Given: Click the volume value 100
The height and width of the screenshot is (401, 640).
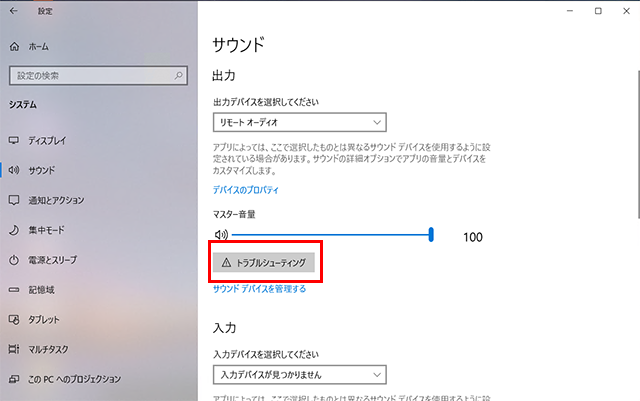Looking at the screenshot, I should tap(473, 237).
